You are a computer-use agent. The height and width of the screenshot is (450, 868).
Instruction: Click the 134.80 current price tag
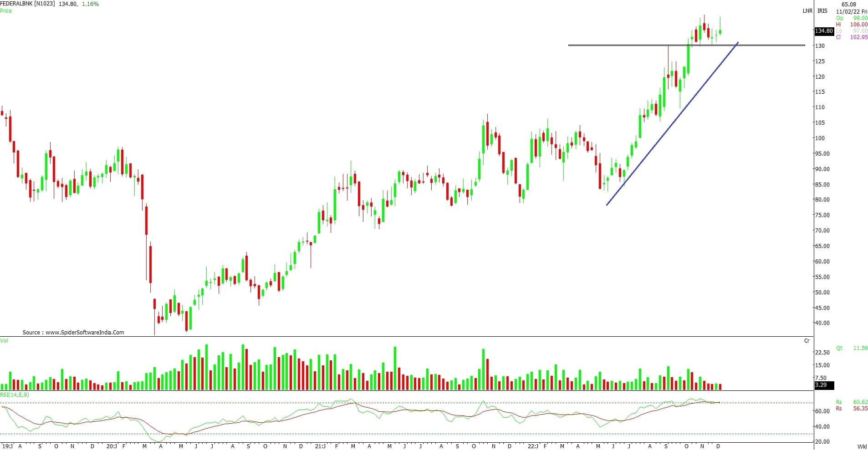point(824,31)
